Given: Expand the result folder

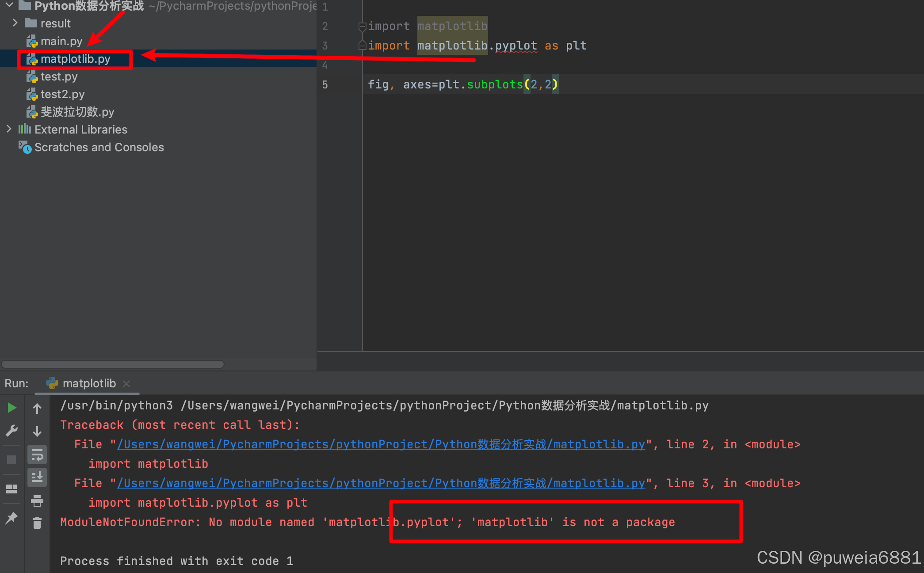Looking at the screenshot, I should pyautogui.click(x=15, y=23).
